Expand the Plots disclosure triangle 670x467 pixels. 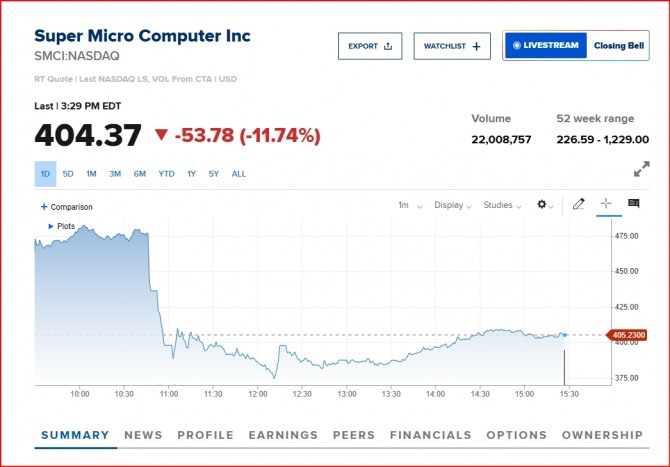click(51, 226)
